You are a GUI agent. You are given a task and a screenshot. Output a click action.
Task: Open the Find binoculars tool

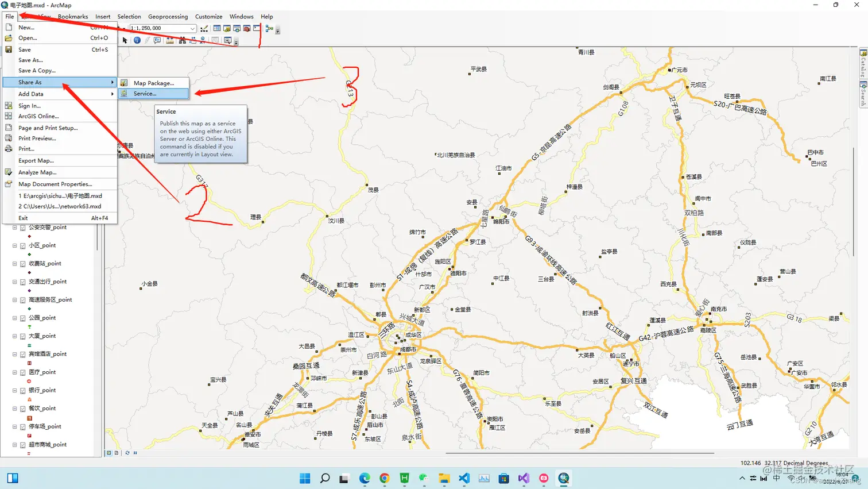182,40
